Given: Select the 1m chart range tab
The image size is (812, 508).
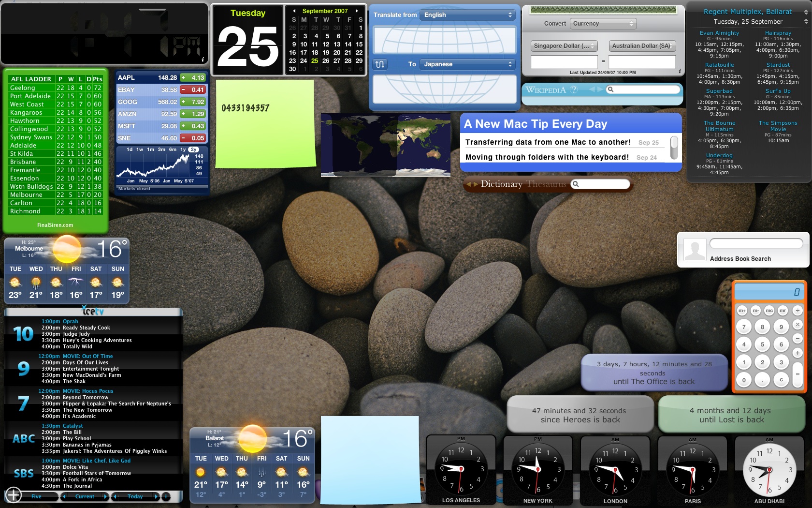Looking at the screenshot, I should point(151,149).
